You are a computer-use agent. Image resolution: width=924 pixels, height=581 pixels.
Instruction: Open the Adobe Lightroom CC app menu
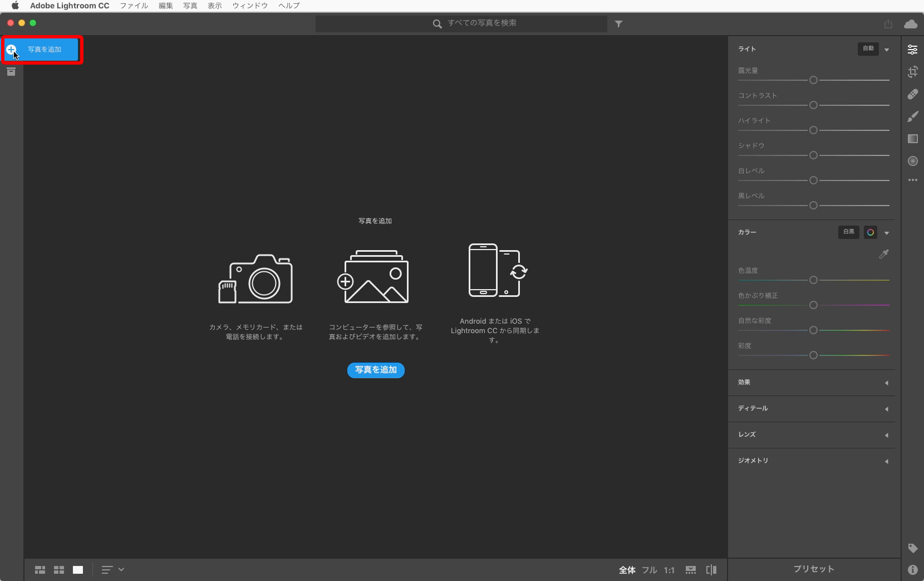[70, 6]
